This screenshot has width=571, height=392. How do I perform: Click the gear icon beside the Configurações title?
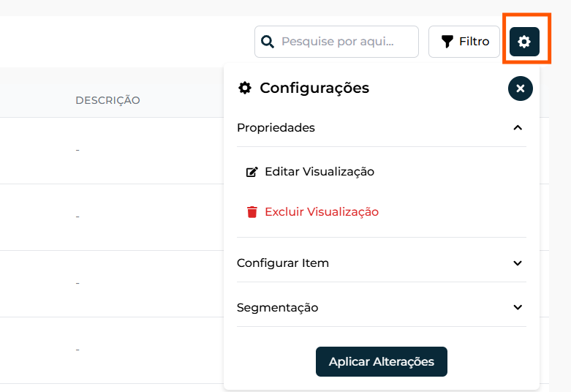245,88
